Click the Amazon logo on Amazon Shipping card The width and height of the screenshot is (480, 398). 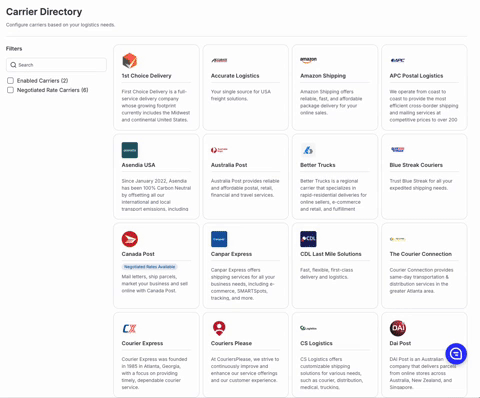308,60
